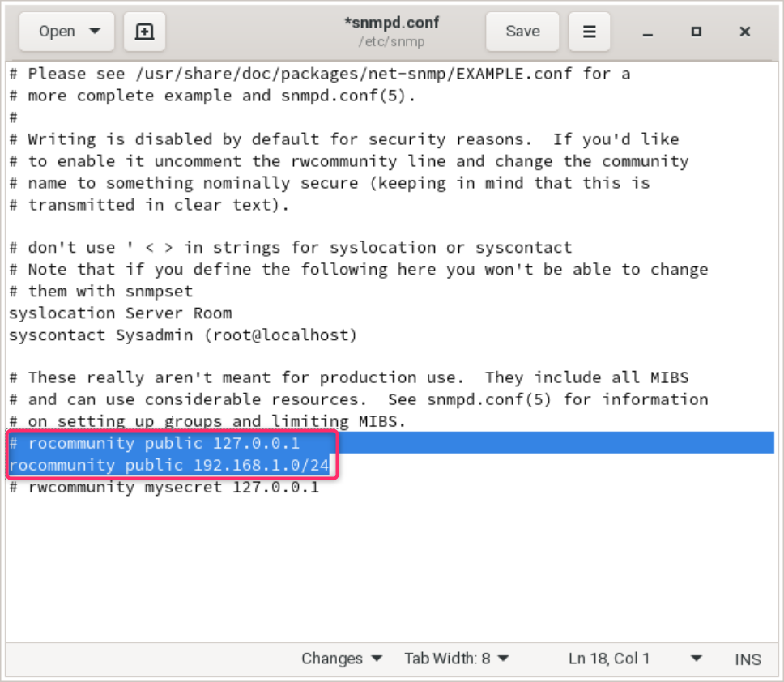Click the line 'rocommunity public 192.168.1.0/24'
Screen dimensions: 784x682
pyautogui.click(x=169, y=465)
